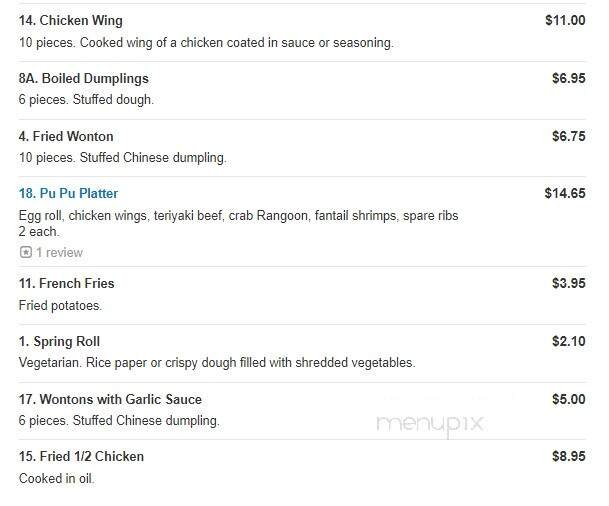Screen dimensions: 609x506
Task: Click the Pu Pu Platter ingredients description
Action: click(x=239, y=216)
